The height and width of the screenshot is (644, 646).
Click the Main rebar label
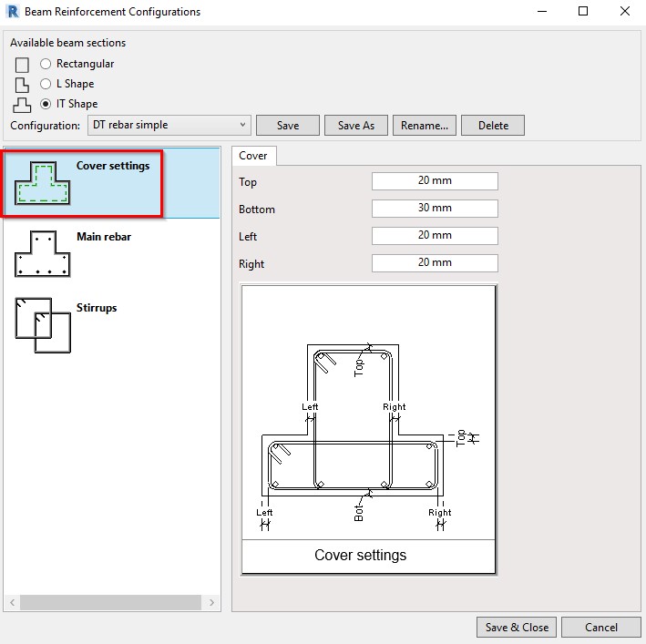[104, 237]
